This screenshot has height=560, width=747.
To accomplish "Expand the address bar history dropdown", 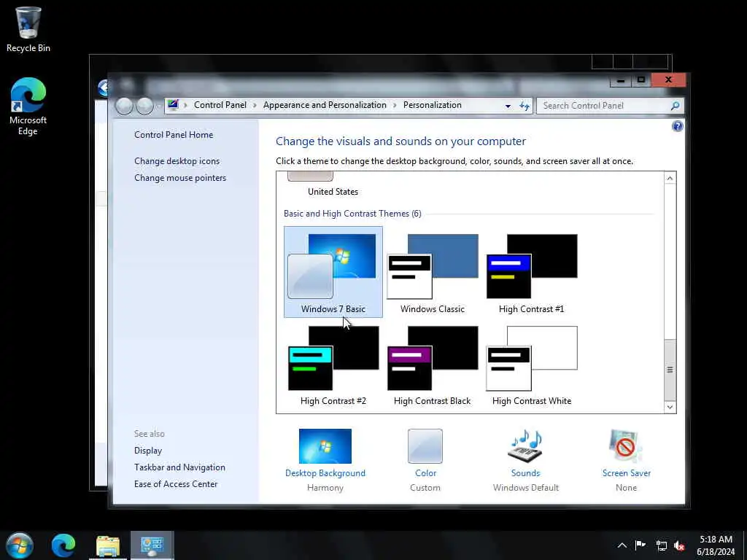I will [508, 106].
